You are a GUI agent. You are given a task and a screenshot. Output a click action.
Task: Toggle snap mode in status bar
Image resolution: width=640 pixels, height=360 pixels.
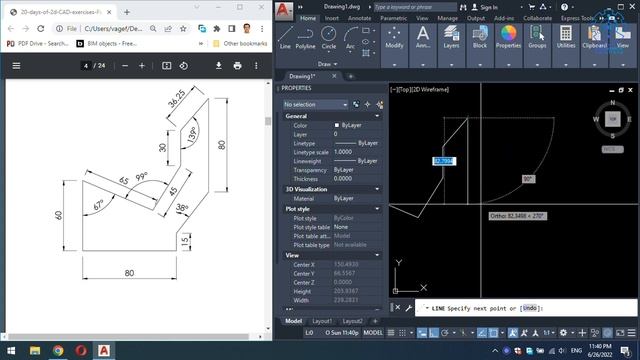coord(402,333)
